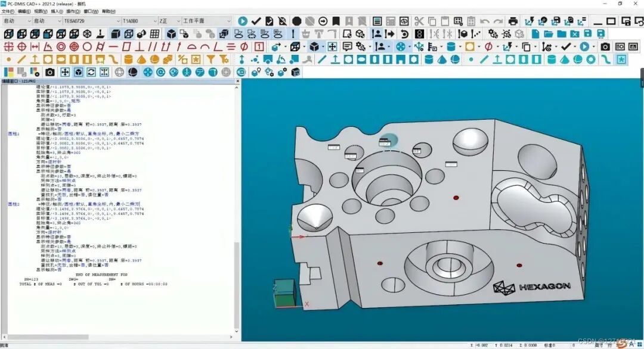This screenshot has height=349, width=644.
Task: Select the red concentricity double-circle icon
Action: point(61,46)
